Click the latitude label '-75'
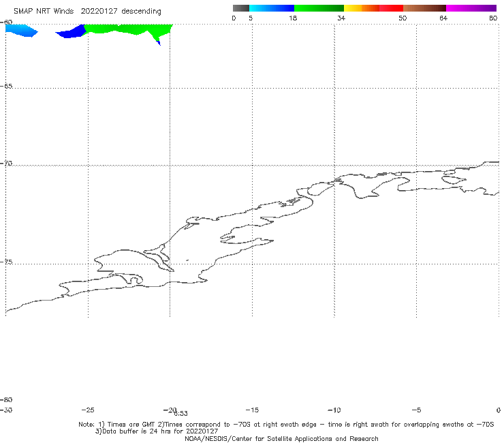This screenshot has height=443, width=504. (6, 262)
